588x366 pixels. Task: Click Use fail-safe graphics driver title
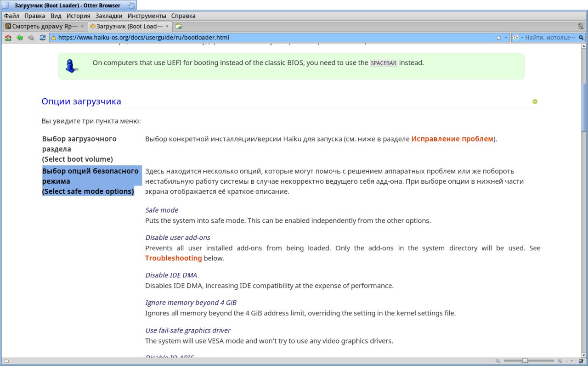click(x=188, y=330)
